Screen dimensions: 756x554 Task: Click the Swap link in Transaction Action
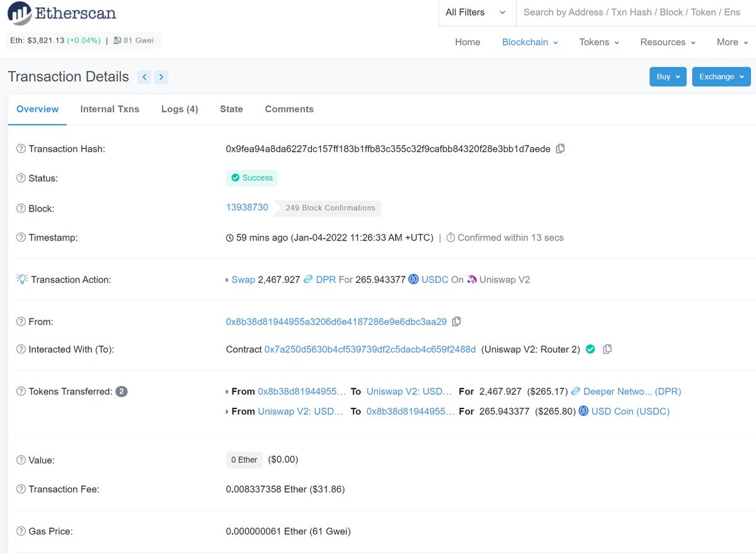tap(243, 280)
